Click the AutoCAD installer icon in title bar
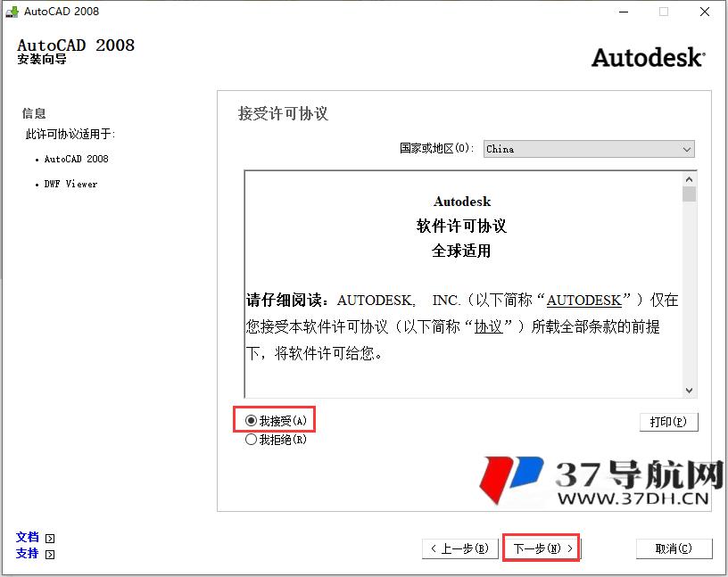This screenshot has height=577, width=728. pyautogui.click(x=12, y=12)
